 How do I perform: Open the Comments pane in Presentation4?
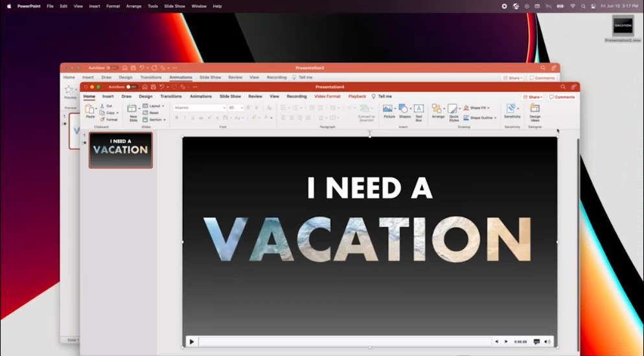click(562, 97)
